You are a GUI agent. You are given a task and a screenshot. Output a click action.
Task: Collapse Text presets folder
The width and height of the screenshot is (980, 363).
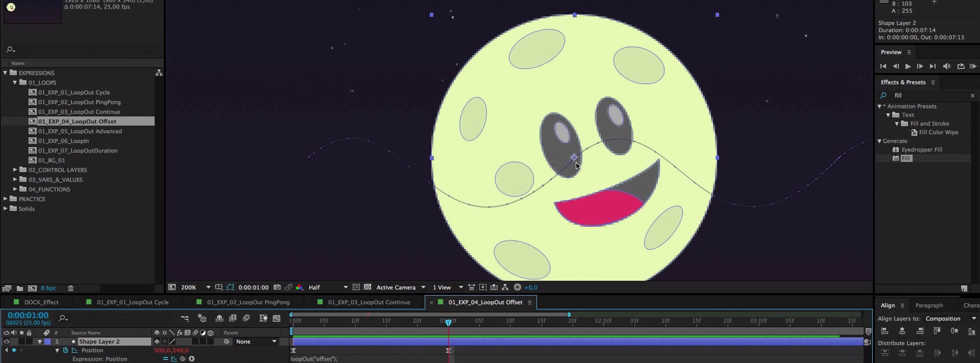click(888, 115)
